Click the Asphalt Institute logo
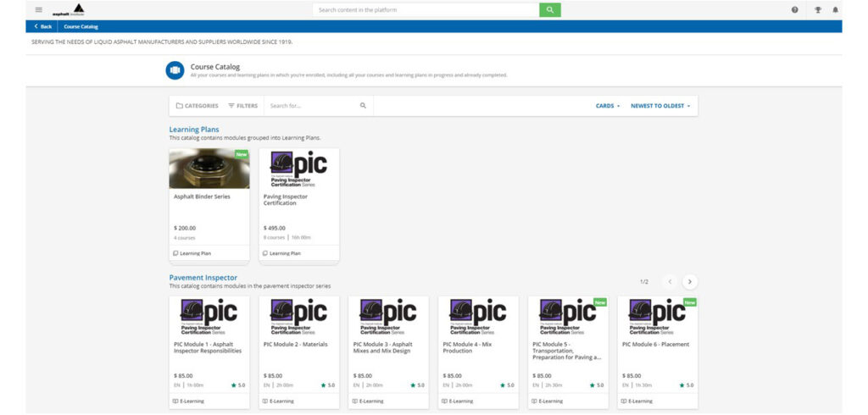Image resolution: width=868 pixels, height=415 pixels. tap(70, 10)
